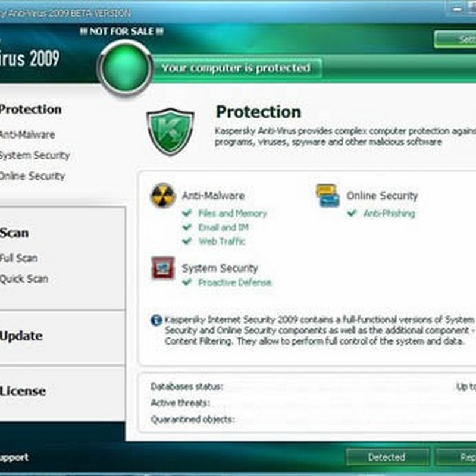
Task: Open the Anti-Phishing component link
Action: pyautogui.click(x=389, y=213)
